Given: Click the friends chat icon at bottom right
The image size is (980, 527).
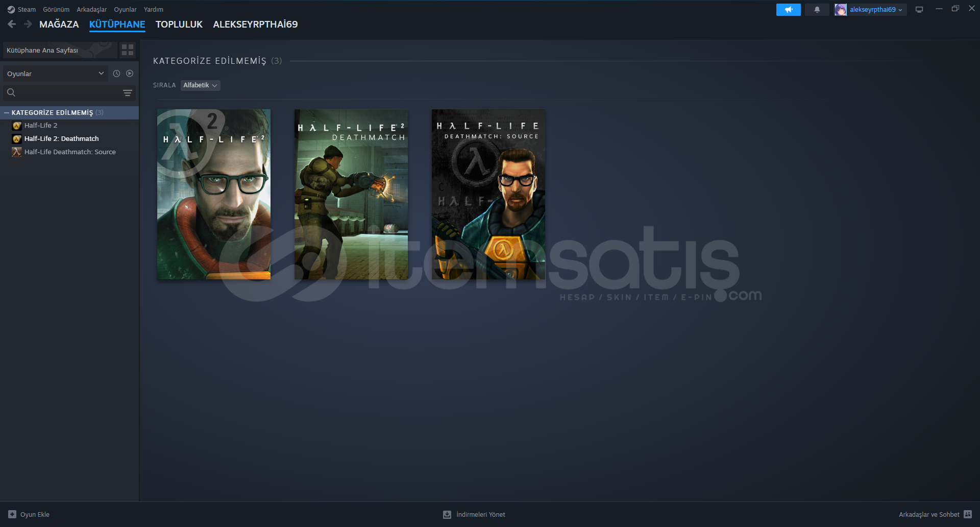Looking at the screenshot, I should click(x=968, y=514).
